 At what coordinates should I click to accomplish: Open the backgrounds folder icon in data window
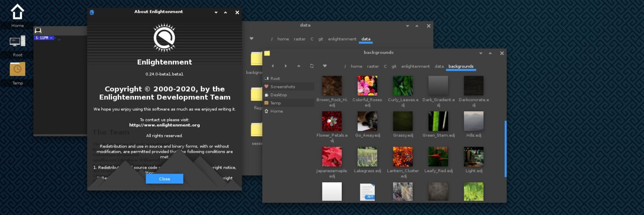(257, 59)
